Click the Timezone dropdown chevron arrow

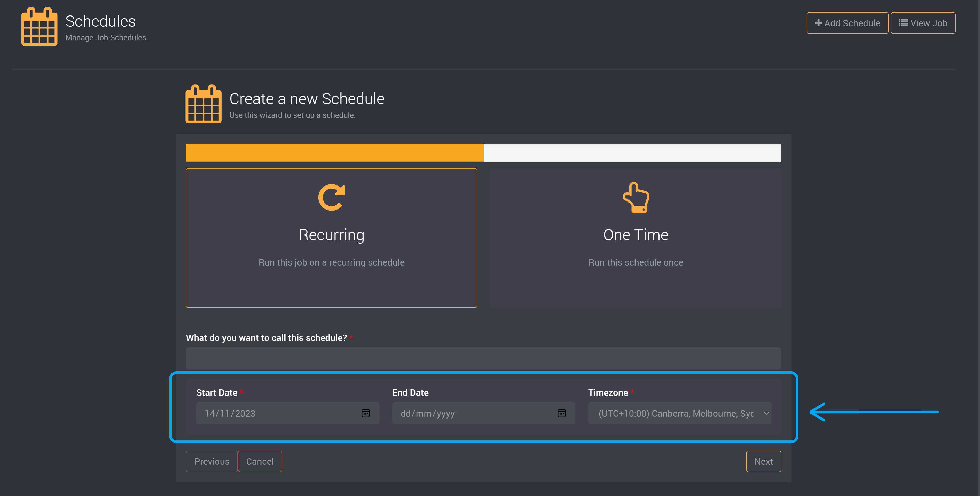[x=766, y=413]
